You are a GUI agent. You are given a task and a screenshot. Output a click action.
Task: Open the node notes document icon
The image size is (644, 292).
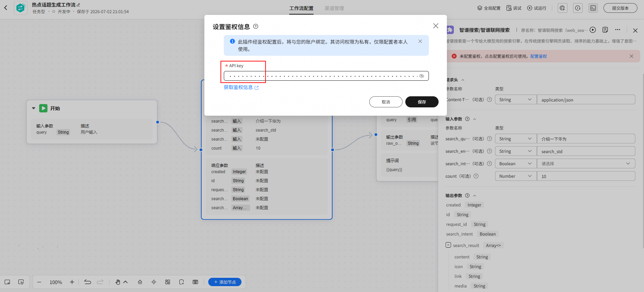point(605,30)
